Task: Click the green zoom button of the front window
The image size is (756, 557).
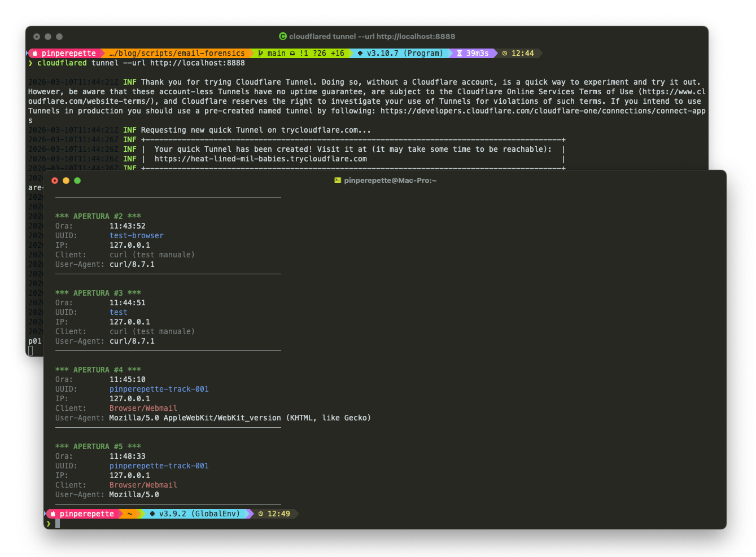Action: pos(77,181)
